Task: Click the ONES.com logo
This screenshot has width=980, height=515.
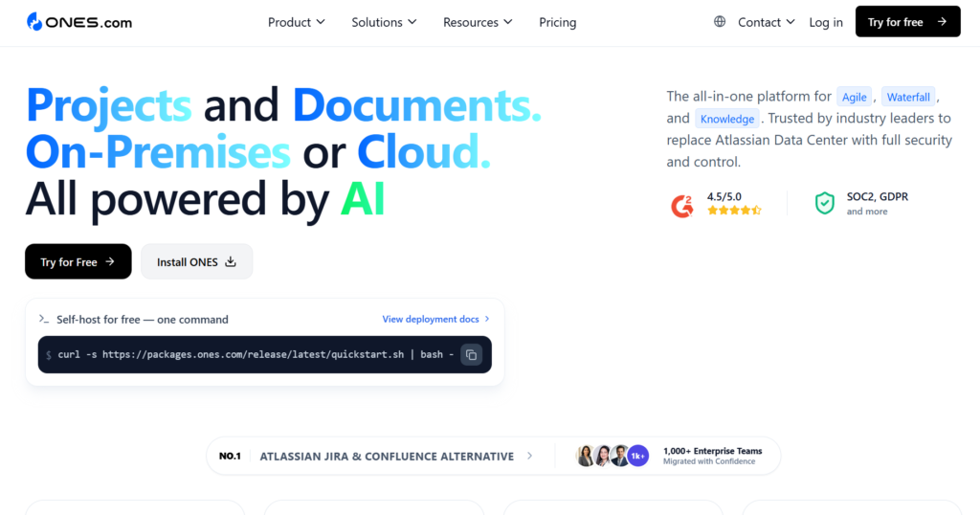Action: [x=79, y=22]
